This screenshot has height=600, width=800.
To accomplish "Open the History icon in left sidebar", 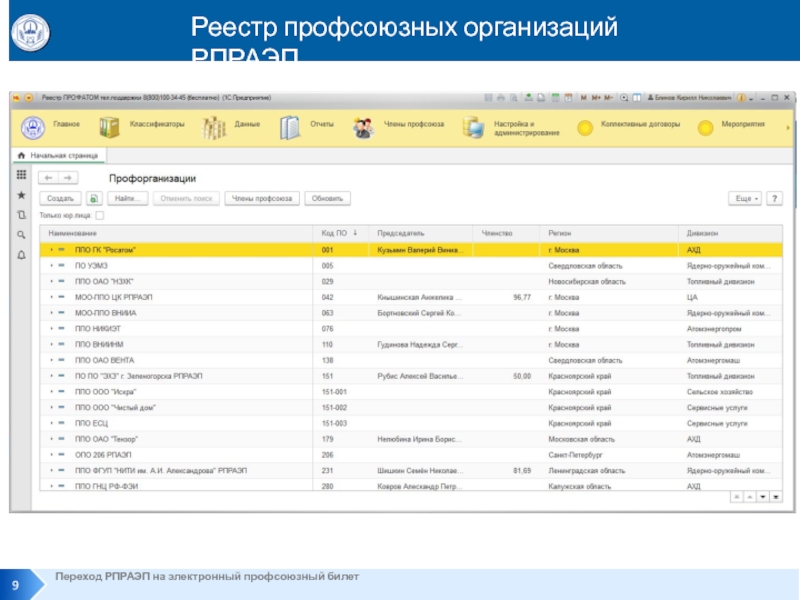I will click(x=21, y=215).
